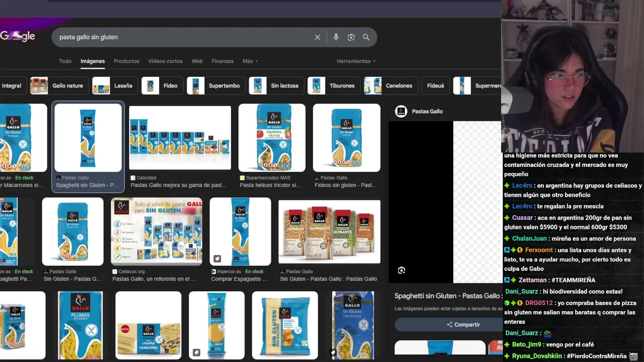Expand the Más dropdown menu
Image resolution: width=644 pixels, height=362 pixels.
250,61
